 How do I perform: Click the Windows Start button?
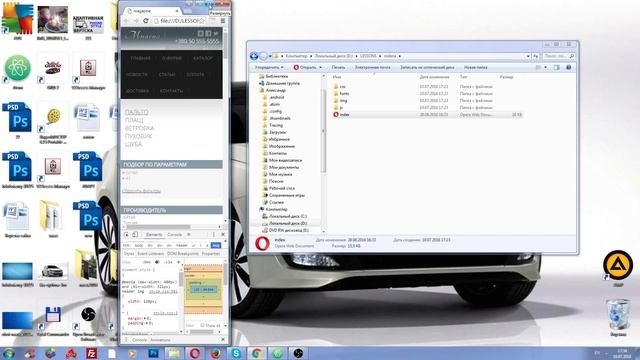[9, 353]
